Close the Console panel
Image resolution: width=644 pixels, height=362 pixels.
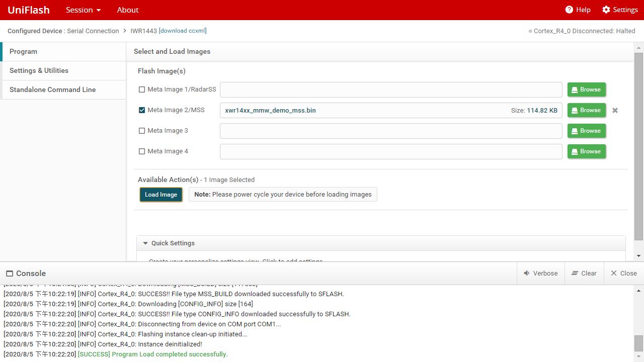pos(624,273)
